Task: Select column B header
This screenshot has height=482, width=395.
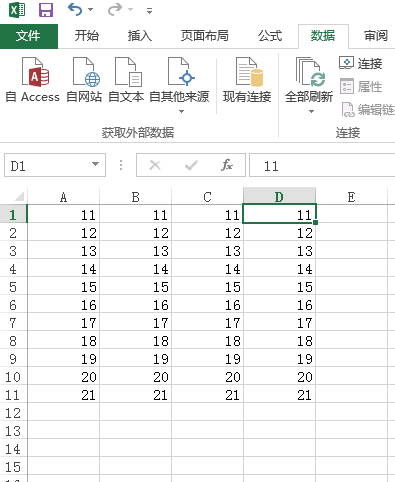Action: coord(135,197)
